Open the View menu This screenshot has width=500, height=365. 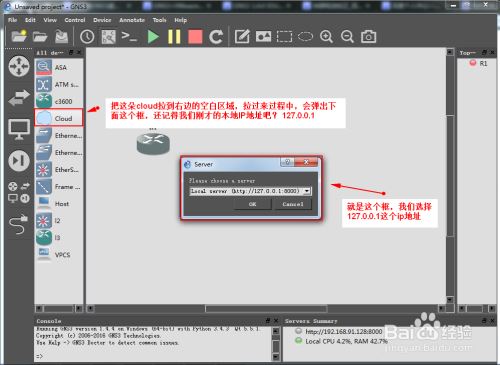(50, 20)
